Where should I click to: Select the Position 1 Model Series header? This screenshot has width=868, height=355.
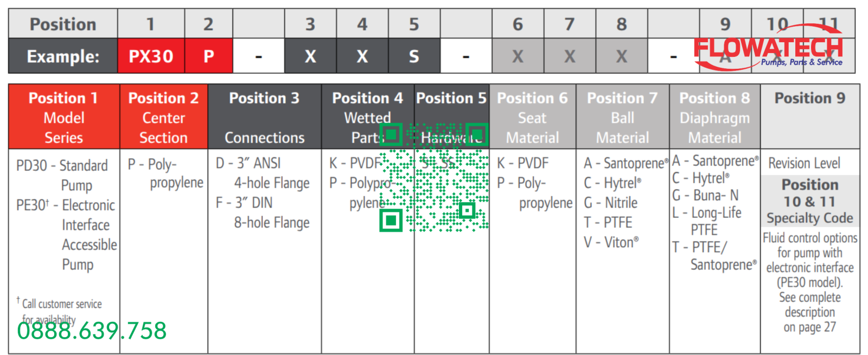tap(64, 117)
